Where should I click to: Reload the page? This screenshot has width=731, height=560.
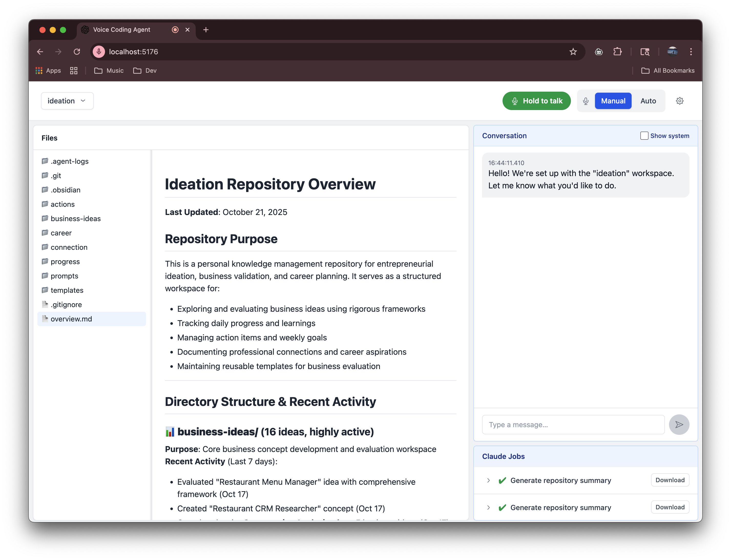[x=77, y=52]
